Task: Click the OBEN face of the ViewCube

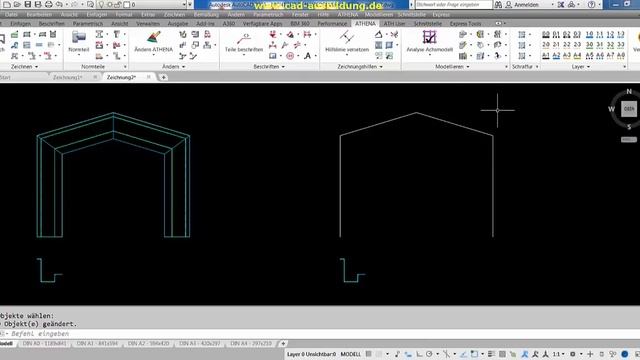Action: [629, 109]
